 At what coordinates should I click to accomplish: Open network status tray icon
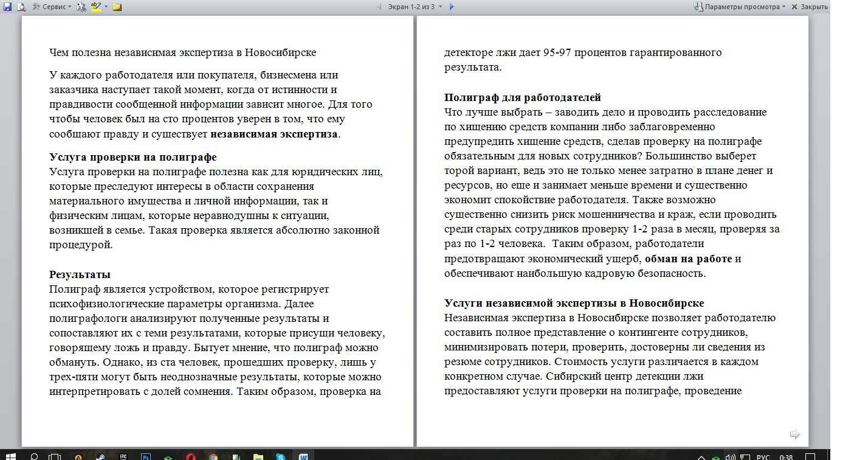tap(746, 457)
